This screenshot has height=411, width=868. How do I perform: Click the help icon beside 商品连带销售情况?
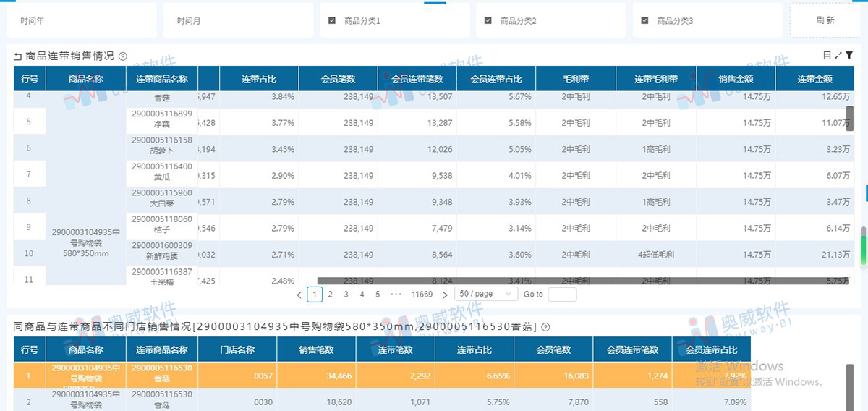[x=123, y=56]
